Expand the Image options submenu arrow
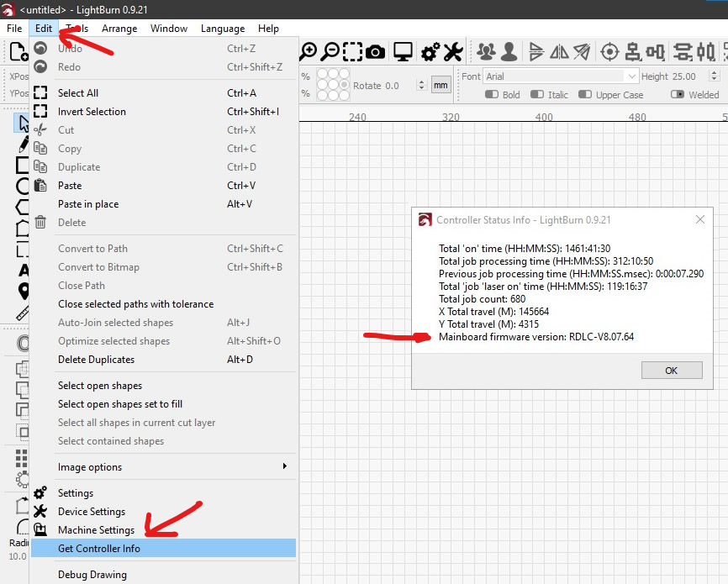Screen dimensions: 728x584 coord(285,466)
